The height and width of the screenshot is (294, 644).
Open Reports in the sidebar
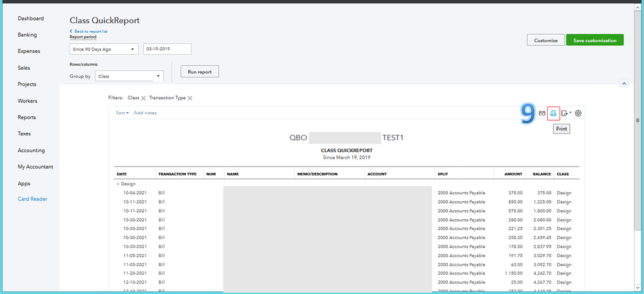[x=26, y=117]
